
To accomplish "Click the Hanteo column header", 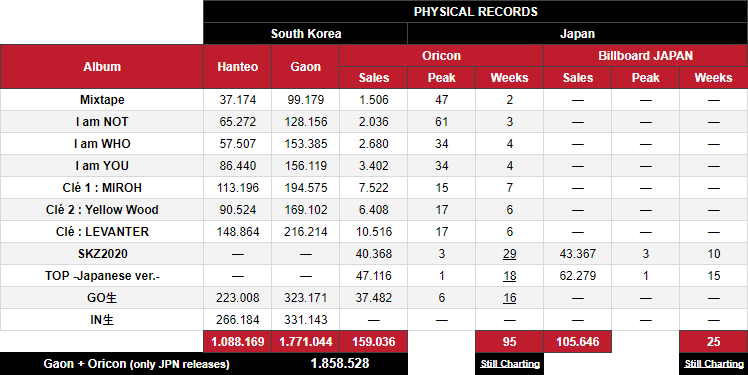I will [238, 67].
